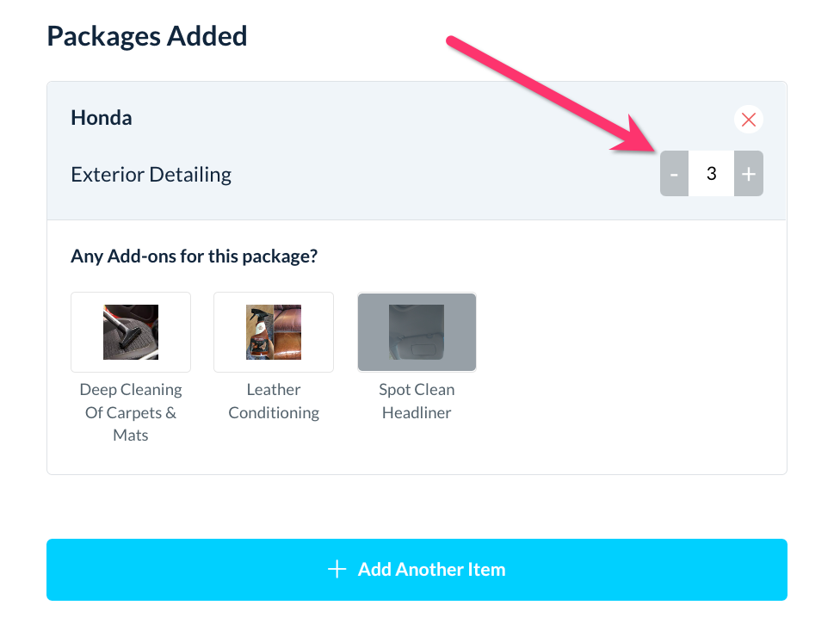The image size is (840, 630).
Task: Select the Deep Cleaning carpet vacuum thumbnail
Action: coord(131,332)
